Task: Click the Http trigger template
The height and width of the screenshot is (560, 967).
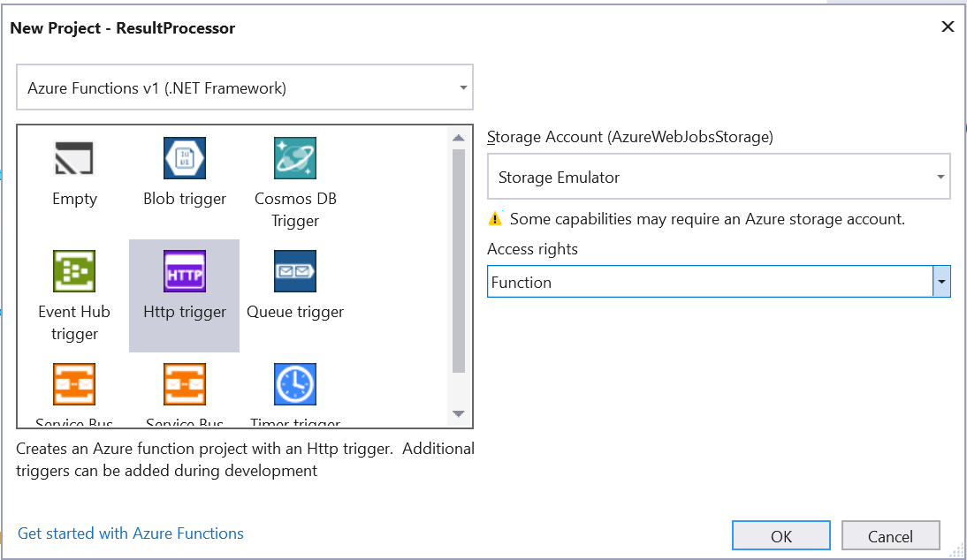Action: coord(184,283)
